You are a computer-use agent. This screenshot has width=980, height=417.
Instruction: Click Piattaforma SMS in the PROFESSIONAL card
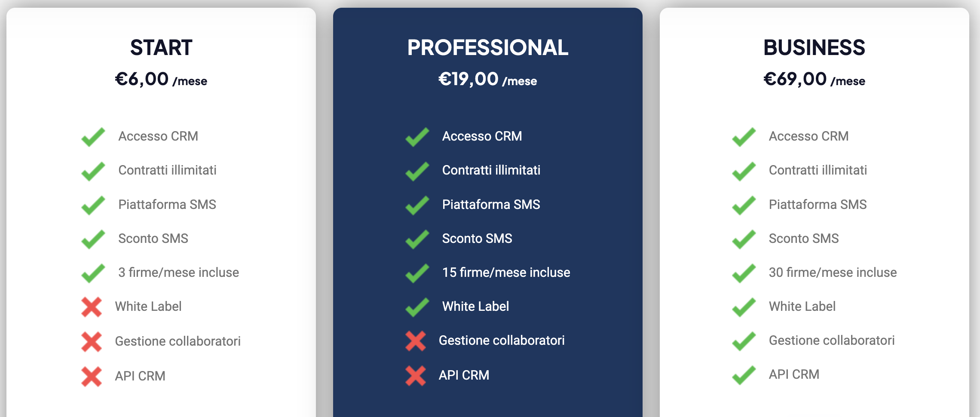(491, 204)
